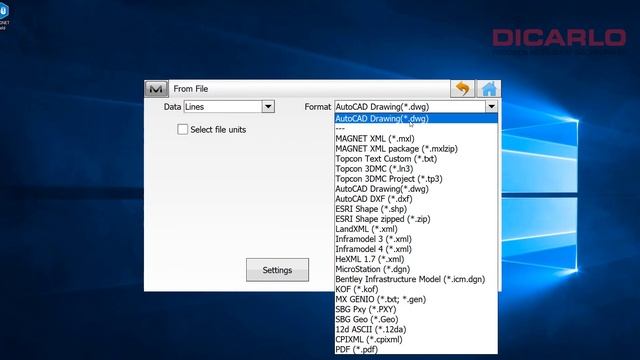The width and height of the screenshot is (640, 360).
Task: Select SBG Geo (*.Geo)
Action: pyautogui.click(x=416, y=319)
